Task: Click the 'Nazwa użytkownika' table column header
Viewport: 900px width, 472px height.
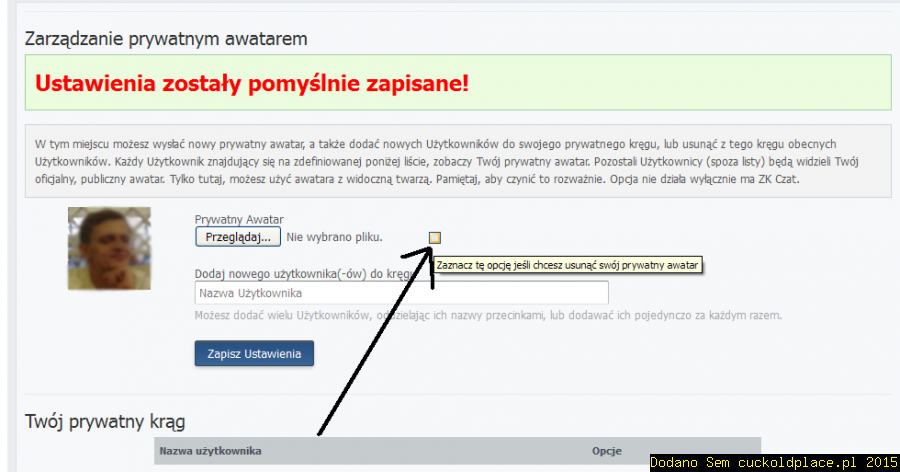Action: 210,451
